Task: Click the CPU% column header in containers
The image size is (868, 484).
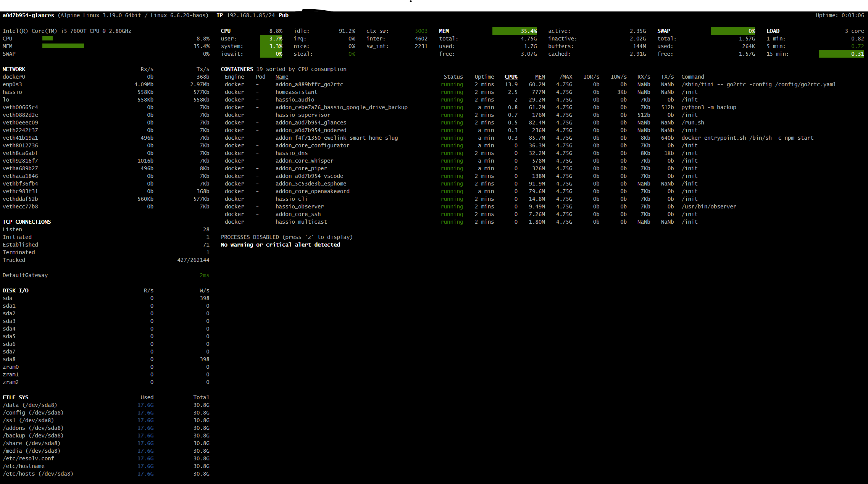Action: pyautogui.click(x=511, y=77)
